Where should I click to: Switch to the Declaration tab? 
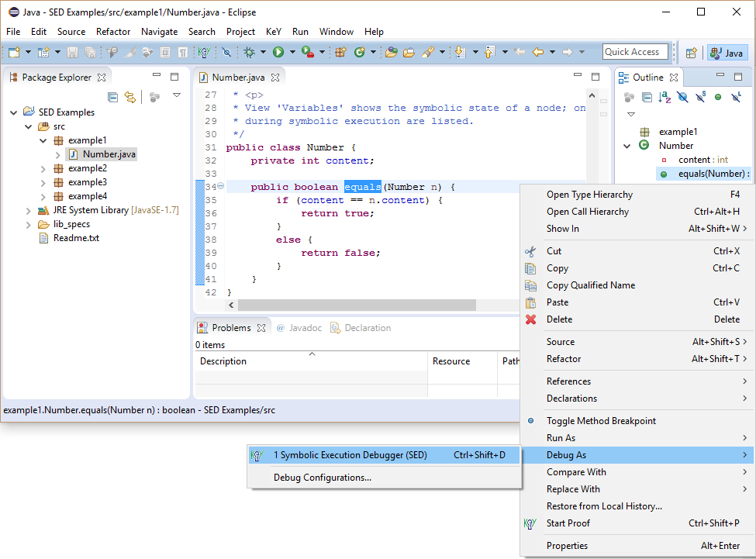361,328
